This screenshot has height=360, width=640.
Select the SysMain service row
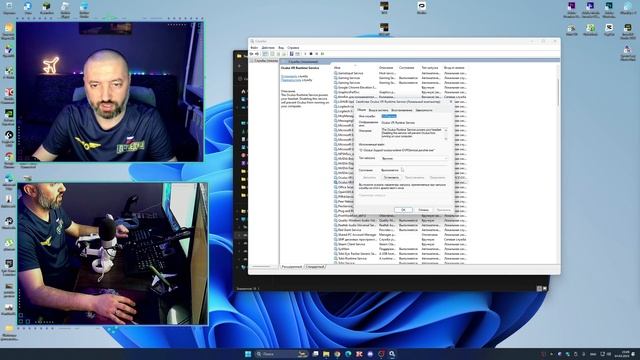point(400,249)
